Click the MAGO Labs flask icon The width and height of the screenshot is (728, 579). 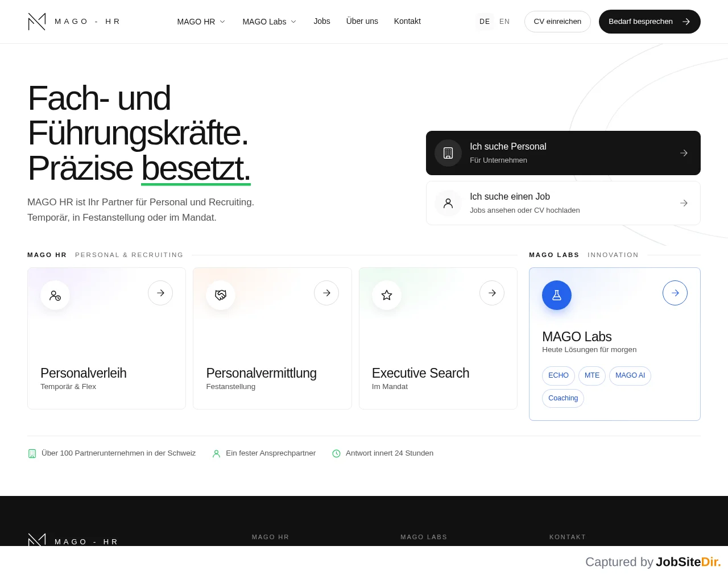click(x=557, y=295)
